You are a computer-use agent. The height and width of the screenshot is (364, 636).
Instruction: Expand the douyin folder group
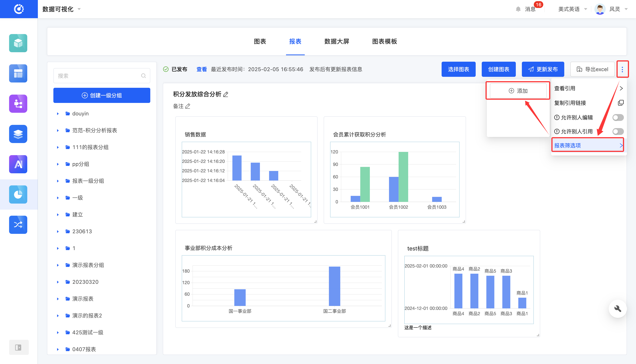point(58,114)
